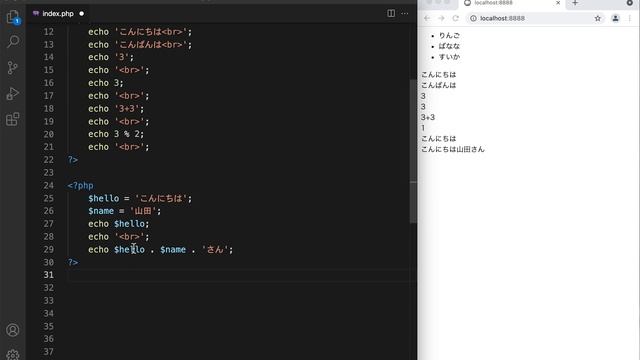Open the Search view in the activity bar
Image resolution: width=640 pixels, height=360 pixels.
click(x=13, y=42)
